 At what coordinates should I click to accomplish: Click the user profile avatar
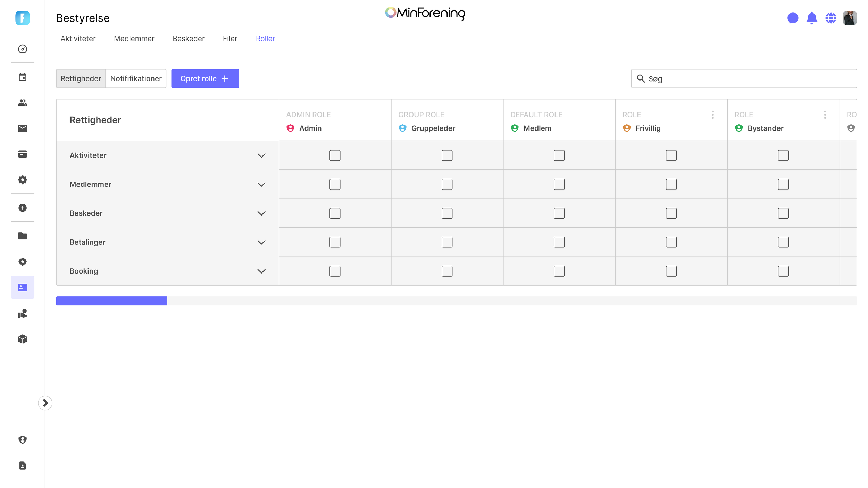pos(850,18)
